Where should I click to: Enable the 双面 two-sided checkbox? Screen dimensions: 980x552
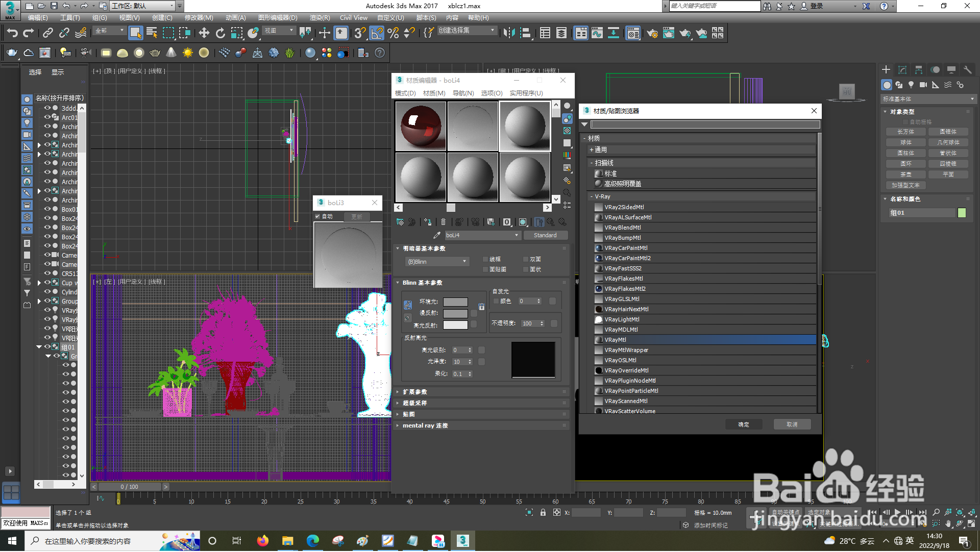tap(526, 259)
